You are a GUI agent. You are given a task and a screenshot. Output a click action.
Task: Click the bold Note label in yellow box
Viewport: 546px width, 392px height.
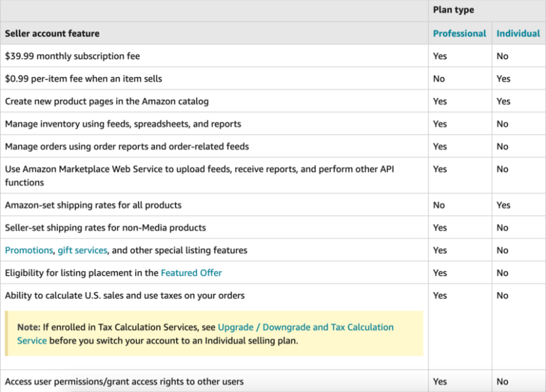29,327
